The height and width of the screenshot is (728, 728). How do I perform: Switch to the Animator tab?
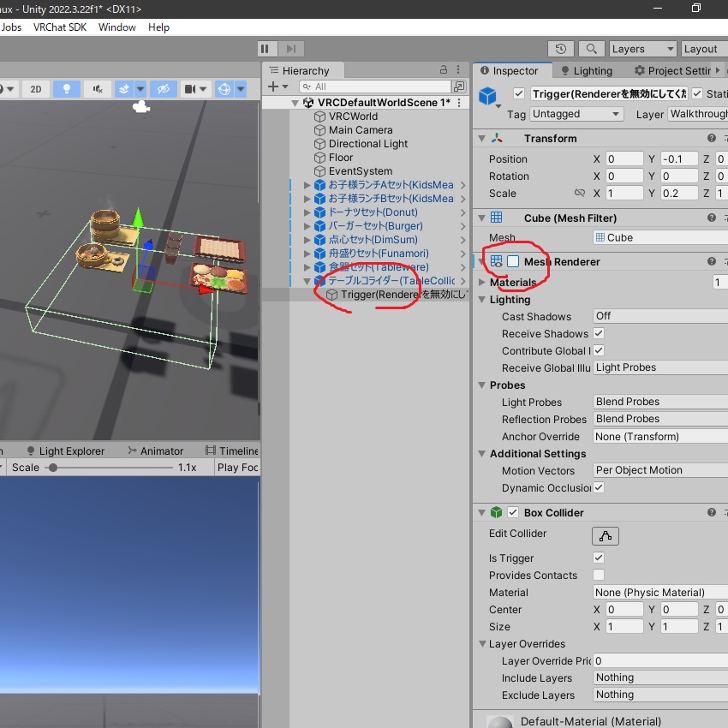[x=156, y=451]
